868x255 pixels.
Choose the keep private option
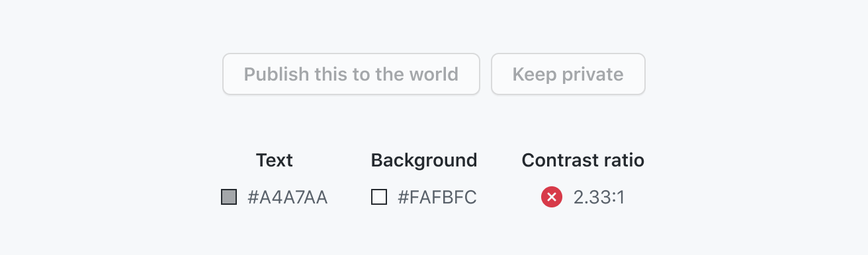tap(568, 74)
